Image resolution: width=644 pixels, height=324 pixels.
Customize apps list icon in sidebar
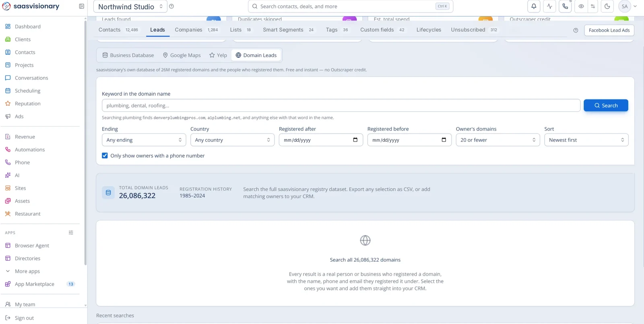(x=71, y=233)
